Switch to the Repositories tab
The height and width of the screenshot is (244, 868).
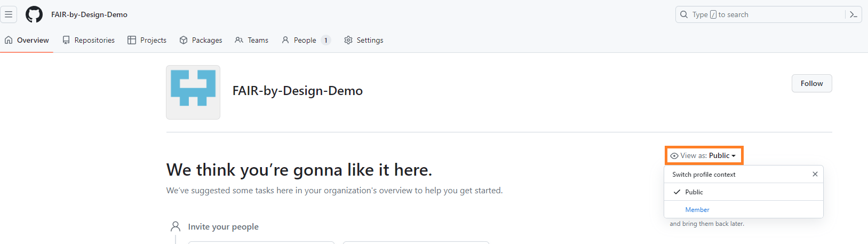(89, 40)
